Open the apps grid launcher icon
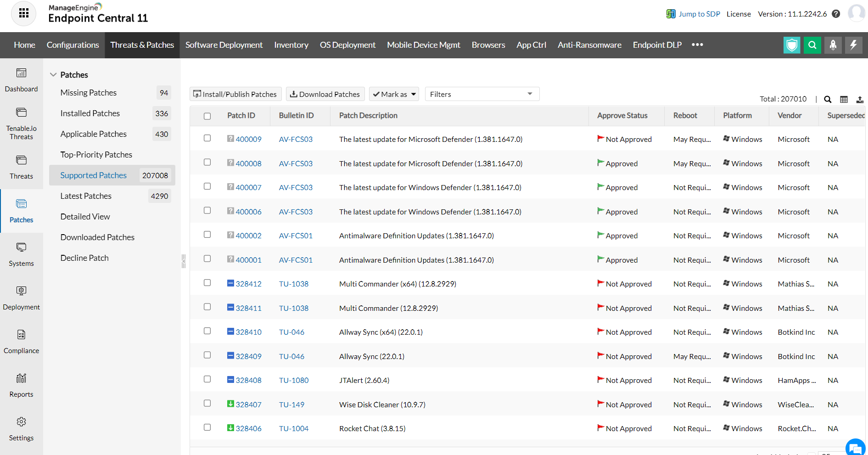Screen dimensions: 868x455 (x=23, y=13)
